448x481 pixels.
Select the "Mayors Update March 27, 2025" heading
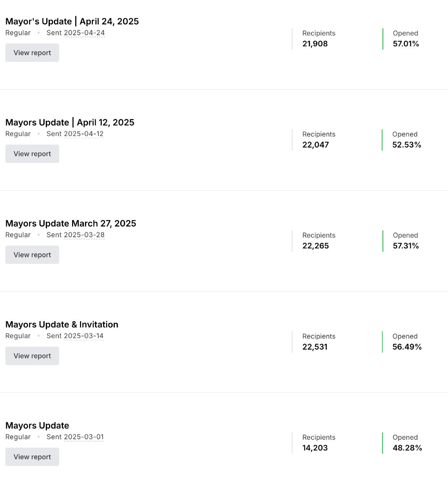point(71,224)
